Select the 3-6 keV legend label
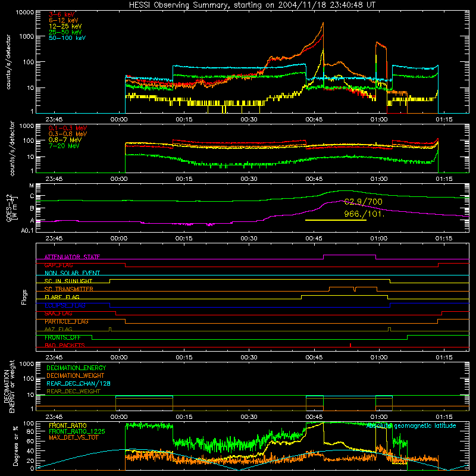 coord(62,14)
